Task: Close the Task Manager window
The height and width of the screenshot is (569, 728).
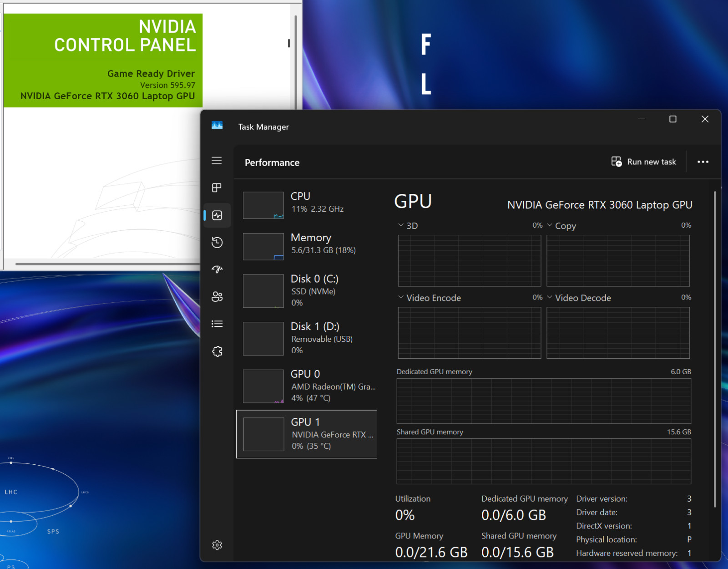Action: 705,119
